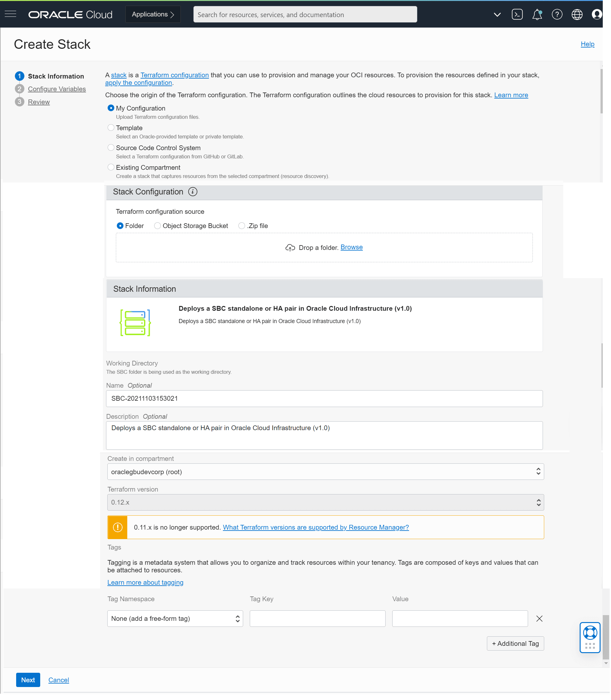Viewport: 611px width, 700px height.
Task: Open the notifications bell
Action: pos(537,14)
